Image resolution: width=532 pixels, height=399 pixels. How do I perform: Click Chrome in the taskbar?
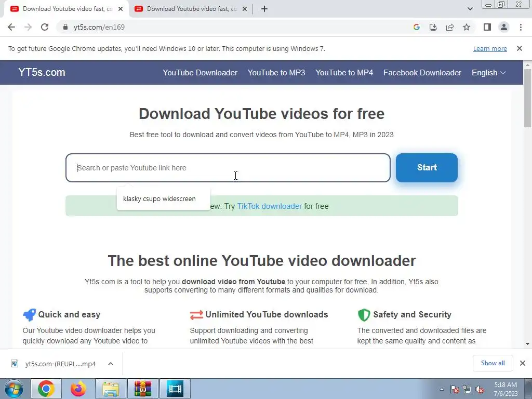coord(46,389)
